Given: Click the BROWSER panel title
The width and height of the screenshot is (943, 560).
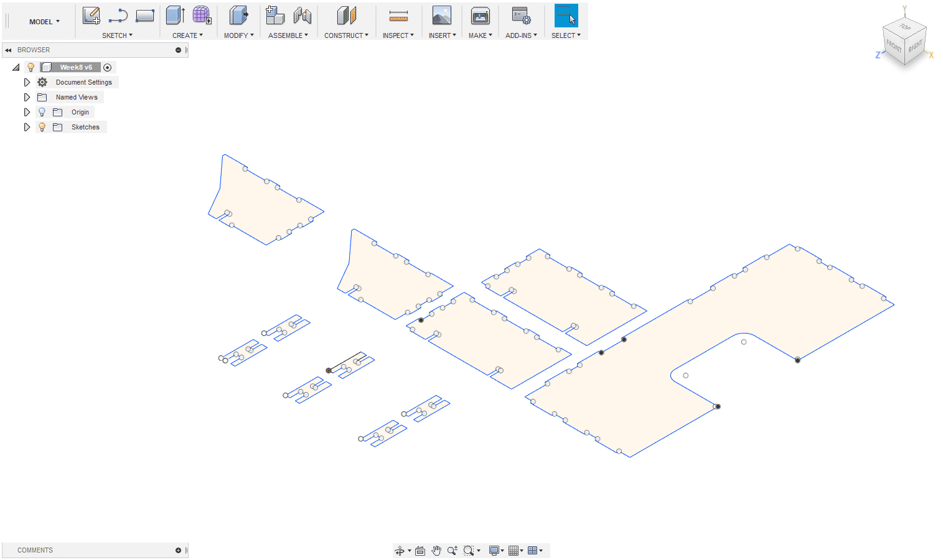Looking at the screenshot, I should 34,50.
